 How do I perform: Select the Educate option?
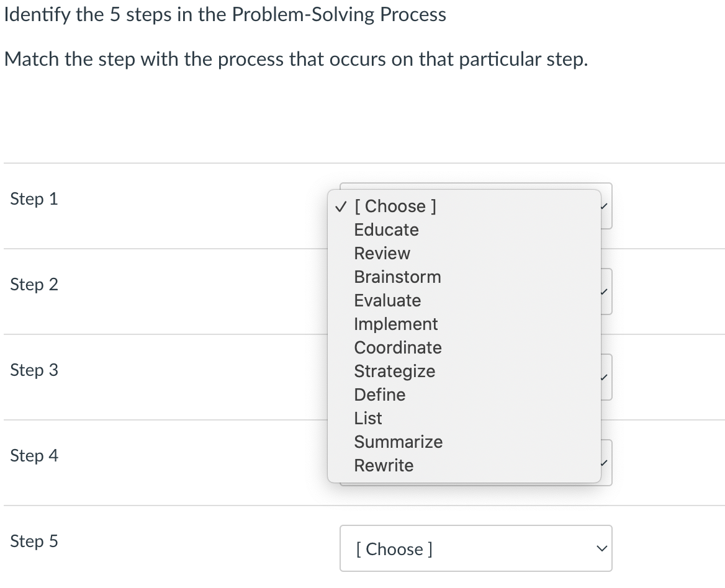[386, 229]
